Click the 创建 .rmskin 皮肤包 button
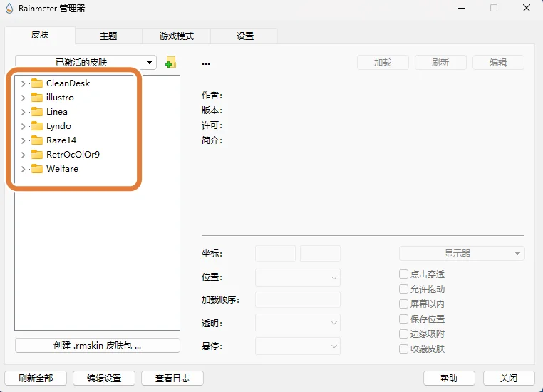Viewport: 543px width, 392px height. click(x=98, y=345)
